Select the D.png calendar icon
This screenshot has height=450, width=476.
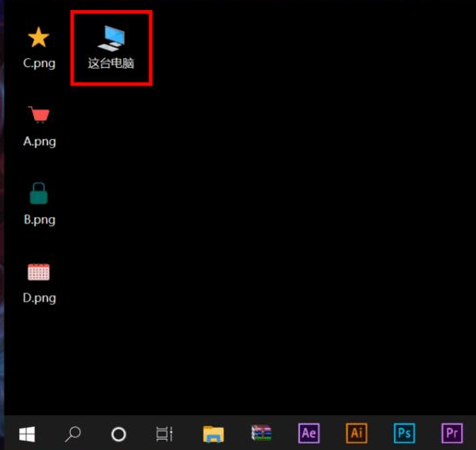coord(39,271)
